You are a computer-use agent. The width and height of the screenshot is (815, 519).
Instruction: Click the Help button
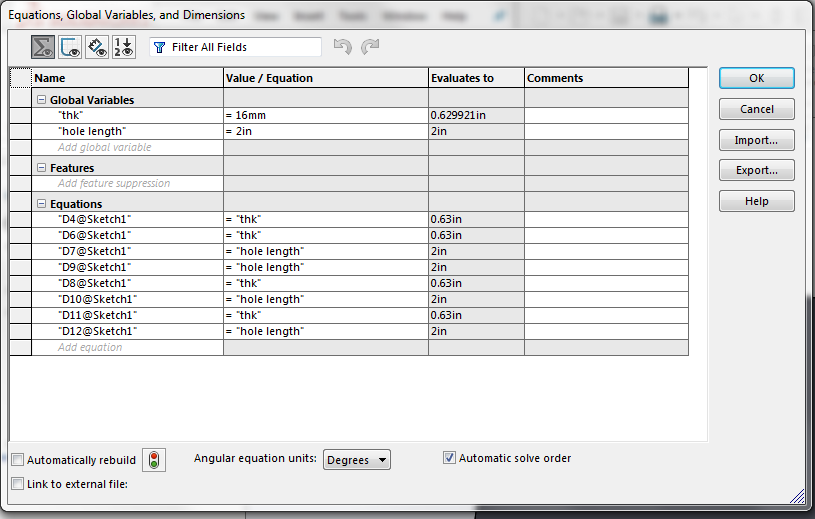[757, 201]
